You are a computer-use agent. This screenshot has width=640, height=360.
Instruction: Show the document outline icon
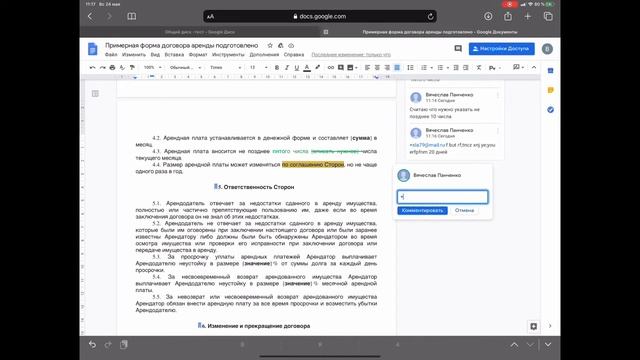click(x=95, y=93)
